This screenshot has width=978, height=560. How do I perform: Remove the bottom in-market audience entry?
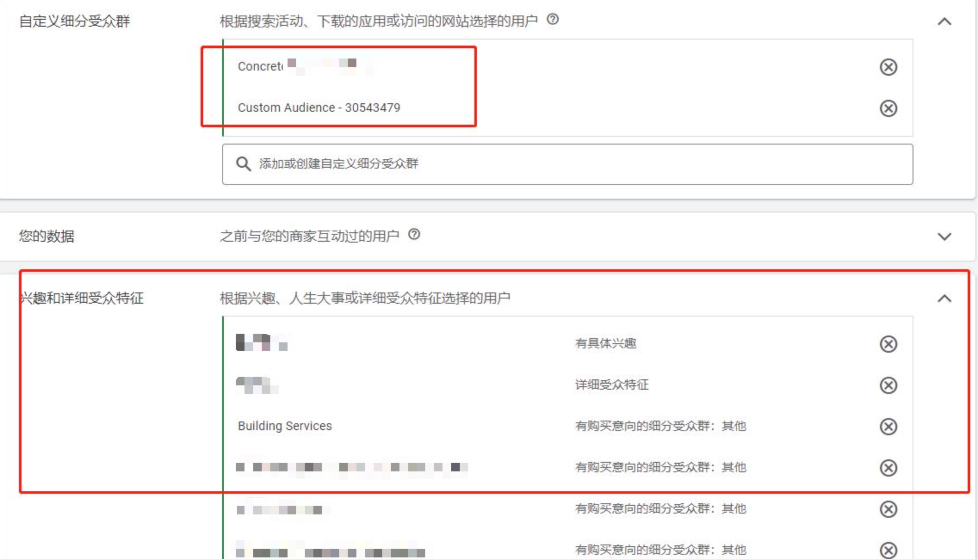click(x=888, y=550)
